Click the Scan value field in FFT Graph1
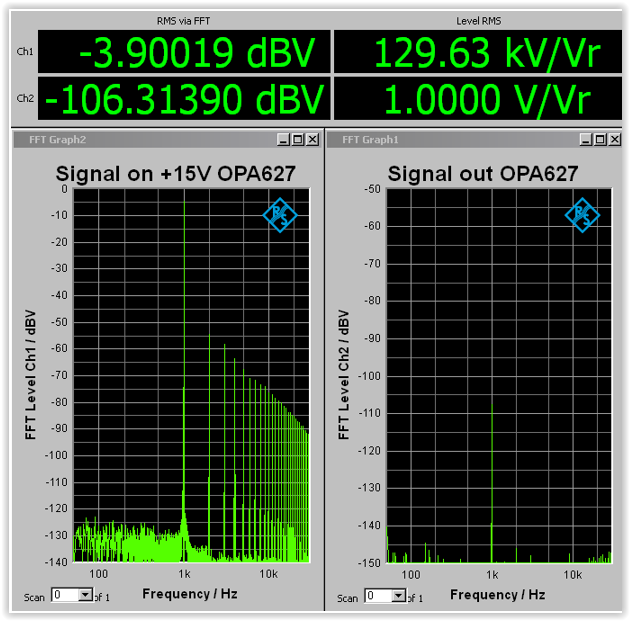This screenshot has height=621, width=630. click(378, 596)
